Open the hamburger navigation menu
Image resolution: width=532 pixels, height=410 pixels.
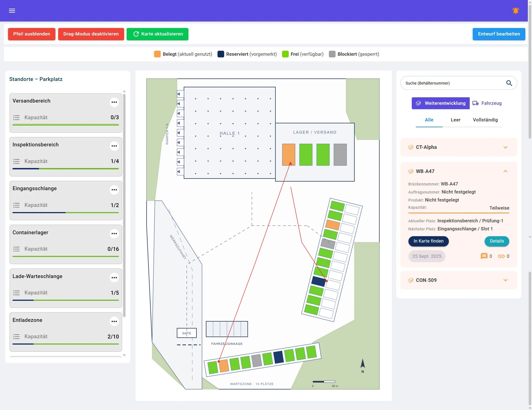pos(12,11)
